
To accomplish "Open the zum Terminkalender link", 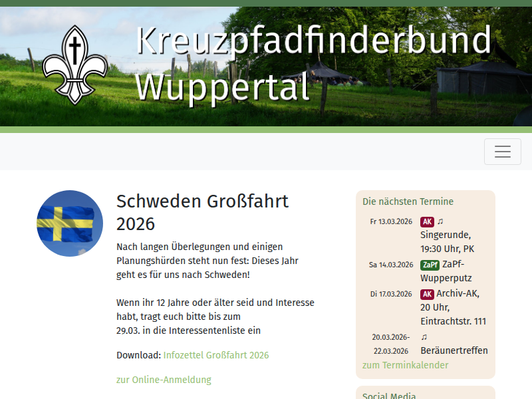I will point(405,365).
